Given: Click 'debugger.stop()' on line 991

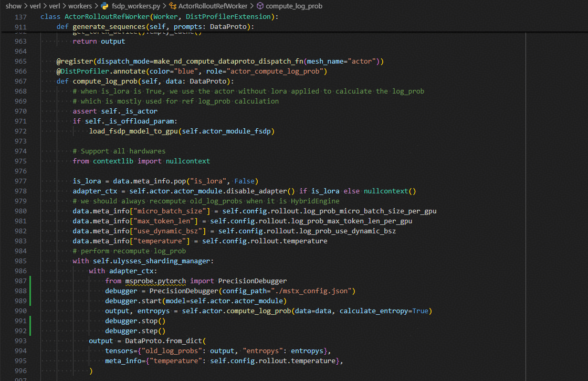Looking at the screenshot, I should tap(135, 321).
